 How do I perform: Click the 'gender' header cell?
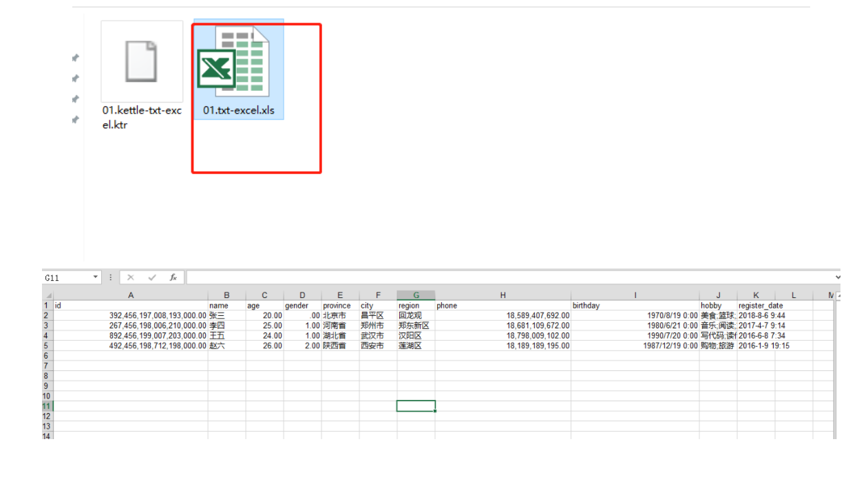tap(302, 306)
